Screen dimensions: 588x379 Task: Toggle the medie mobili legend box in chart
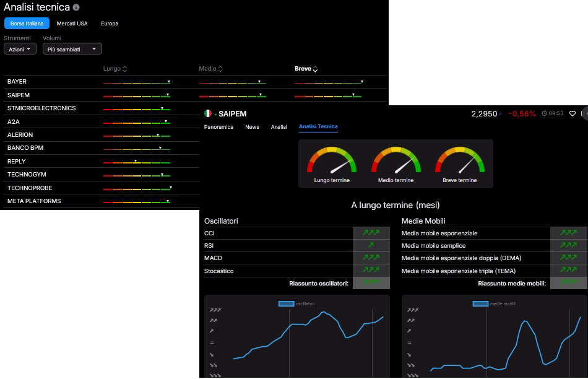[480, 303]
